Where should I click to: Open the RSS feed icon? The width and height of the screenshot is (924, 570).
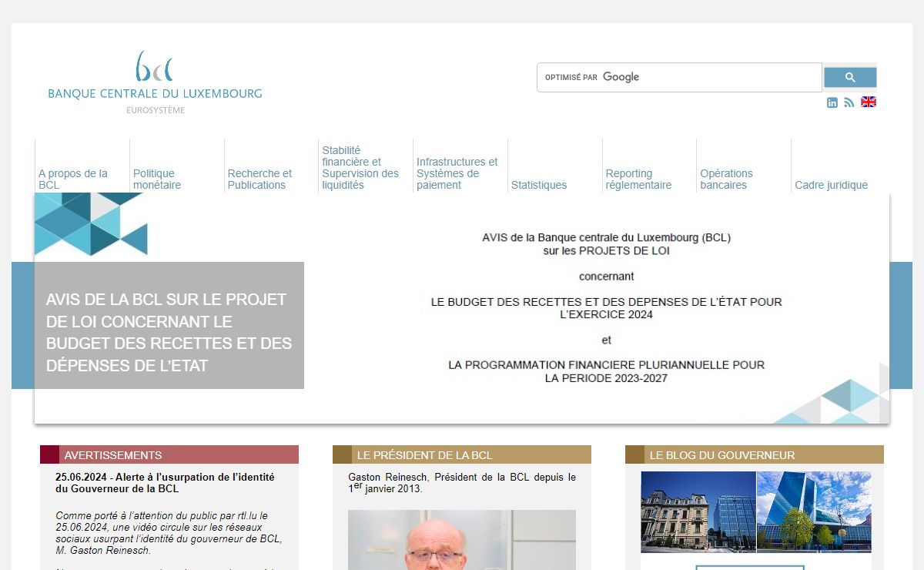(849, 102)
